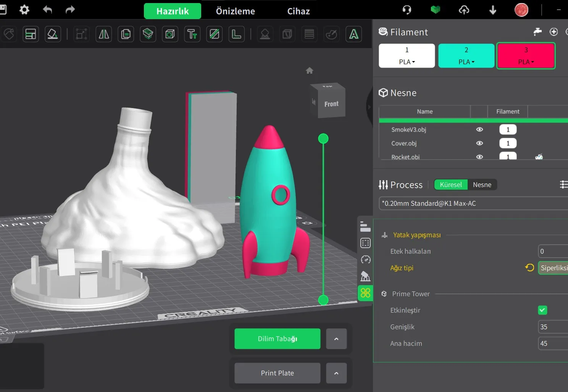Uncheck the Prime Tower Etkinleştir checkbox
Image resolution: width=568 pixels, height=392 pixels.
[542, 310]
